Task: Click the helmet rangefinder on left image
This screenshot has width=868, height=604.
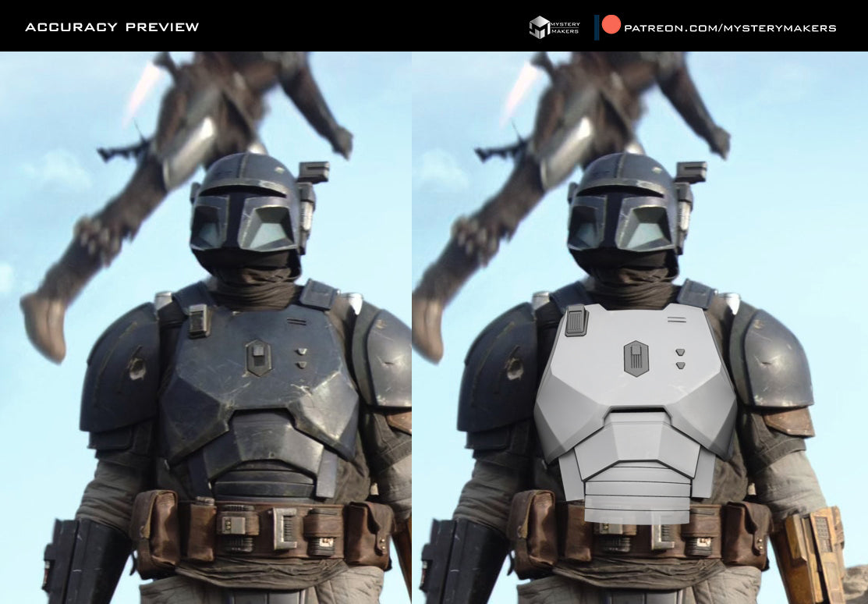Action: tap(314, 172)
